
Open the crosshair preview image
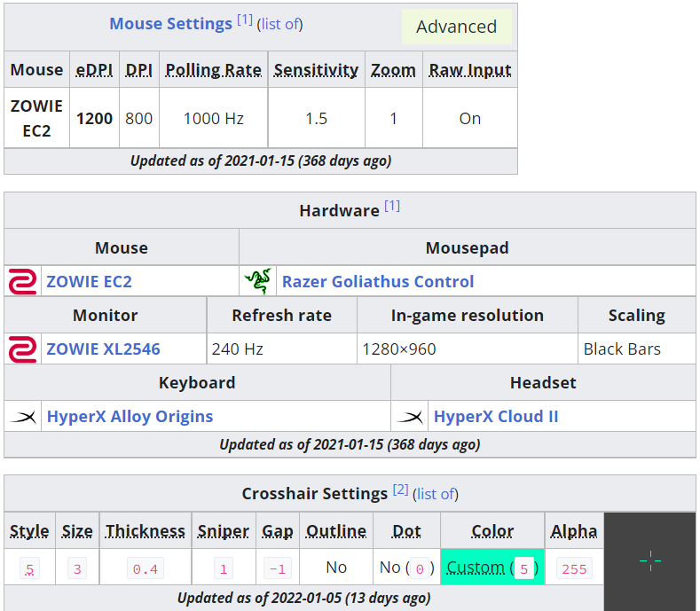click(650, 560)
